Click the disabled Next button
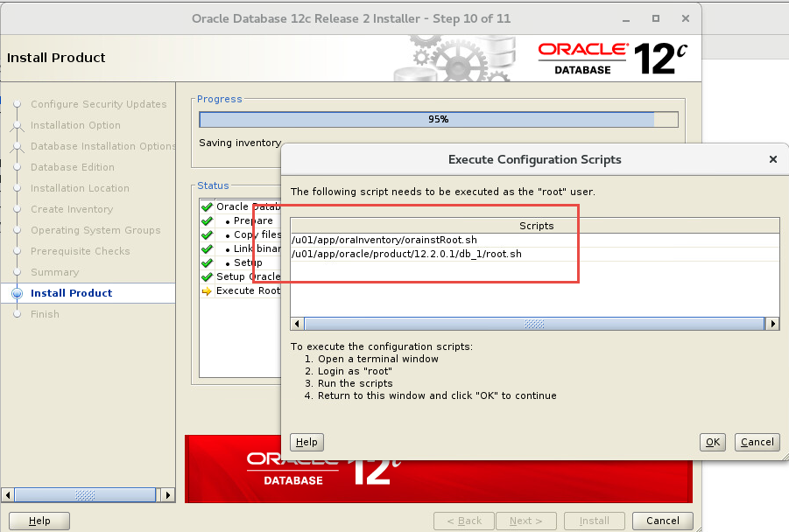 (525, 521)
